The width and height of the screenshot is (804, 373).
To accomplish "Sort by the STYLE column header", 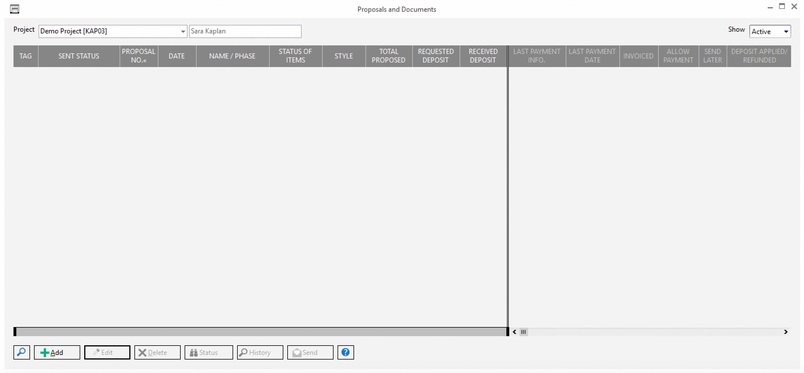I will [x=344, y=56].
